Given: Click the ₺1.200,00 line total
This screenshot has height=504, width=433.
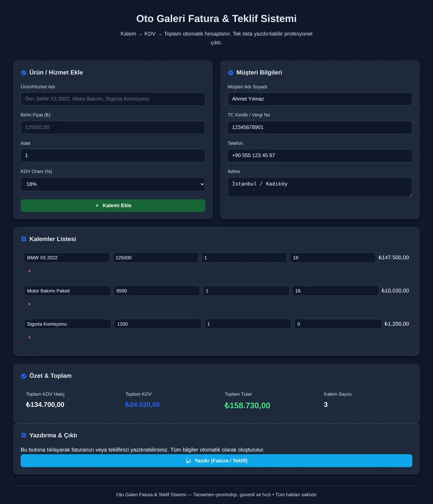Looking at the screenshot, I should tap(397, 324).
